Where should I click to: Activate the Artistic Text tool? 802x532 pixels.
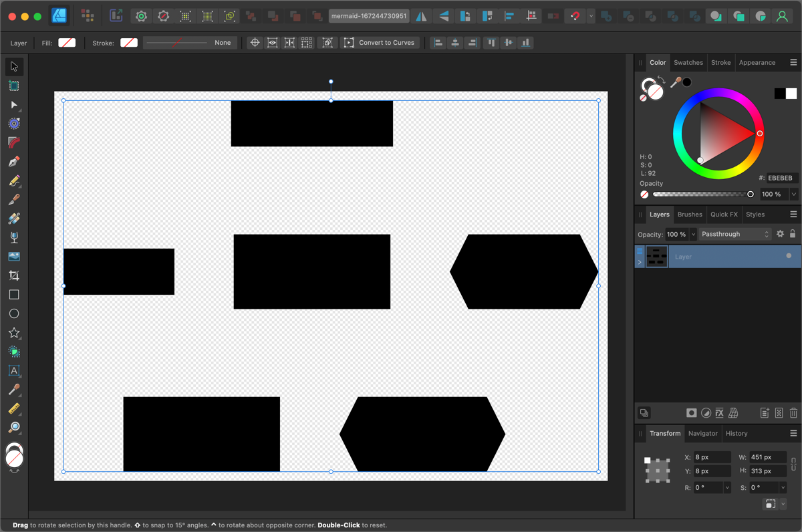(14, 370)
